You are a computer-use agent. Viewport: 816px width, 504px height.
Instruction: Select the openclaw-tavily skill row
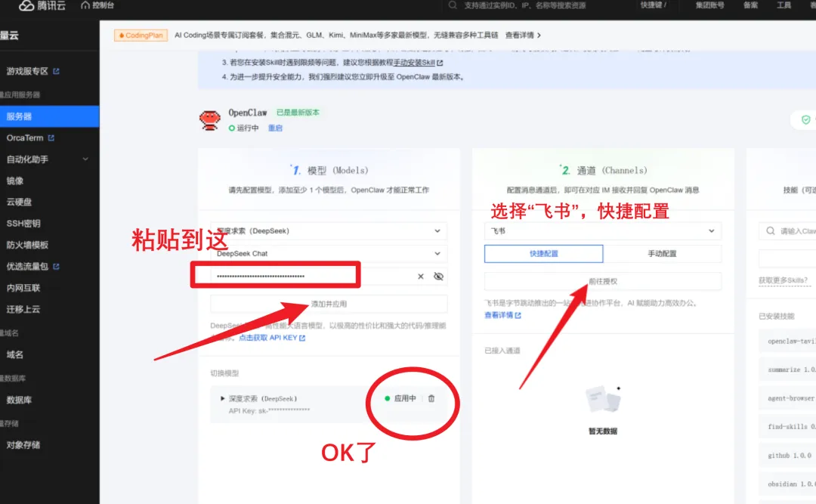coord(787,341)
